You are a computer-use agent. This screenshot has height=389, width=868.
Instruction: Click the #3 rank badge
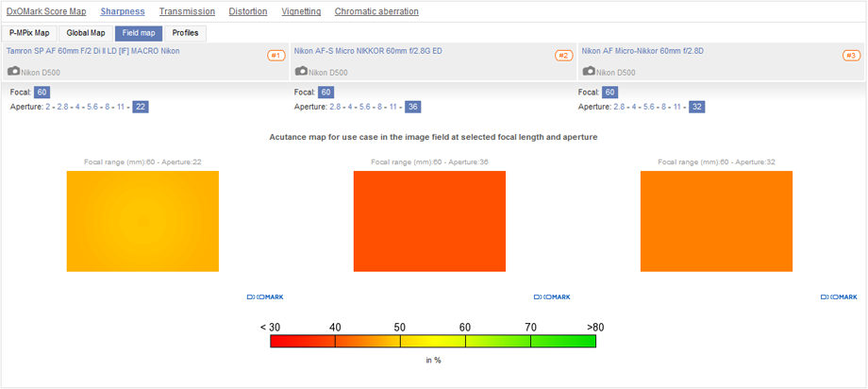click(x=851, y=56)
